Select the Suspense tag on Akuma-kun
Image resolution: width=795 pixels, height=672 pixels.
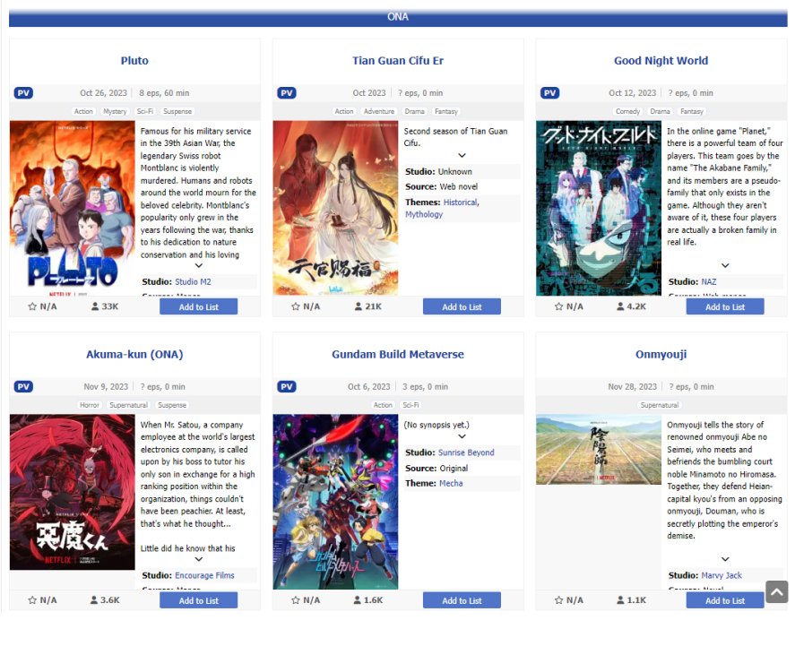(172, 405)
